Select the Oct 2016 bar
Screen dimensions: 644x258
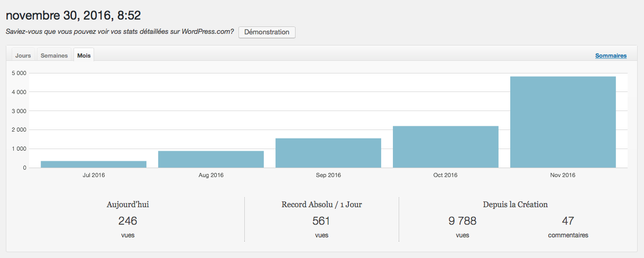446,146
